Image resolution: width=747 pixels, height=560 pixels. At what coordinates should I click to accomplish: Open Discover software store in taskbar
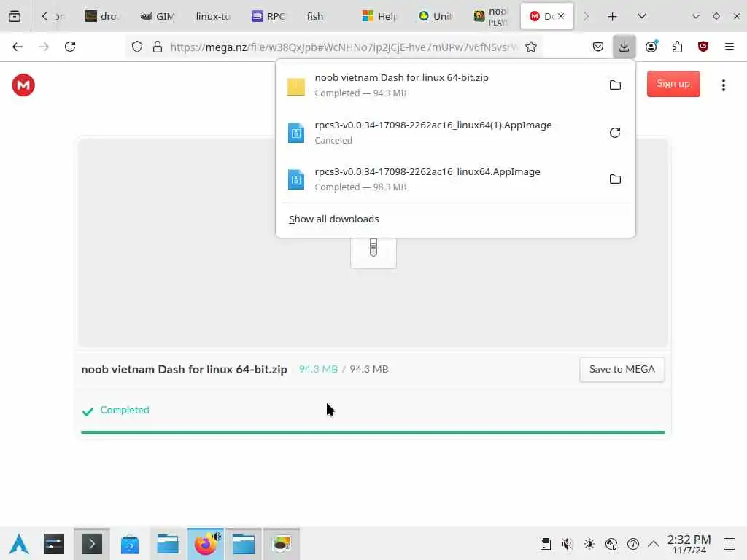click(x=130, y=544)
